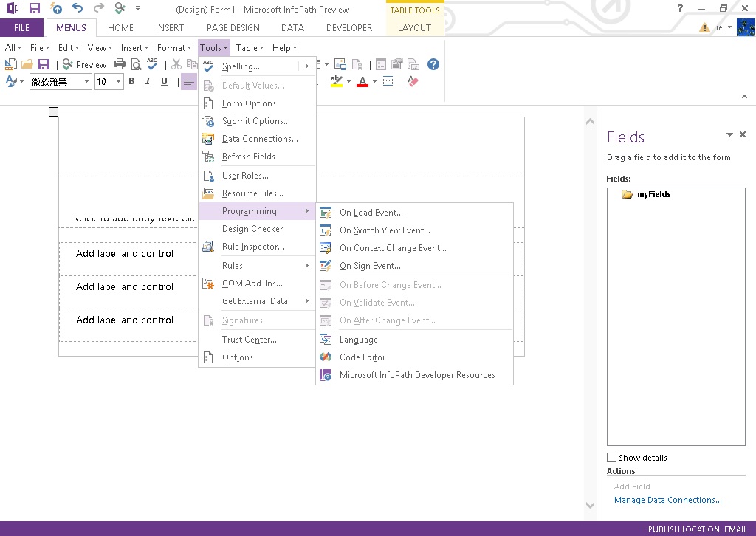
Task: Toggle Italic formatting
Action: pyautogui.click(x=148, y=82)
